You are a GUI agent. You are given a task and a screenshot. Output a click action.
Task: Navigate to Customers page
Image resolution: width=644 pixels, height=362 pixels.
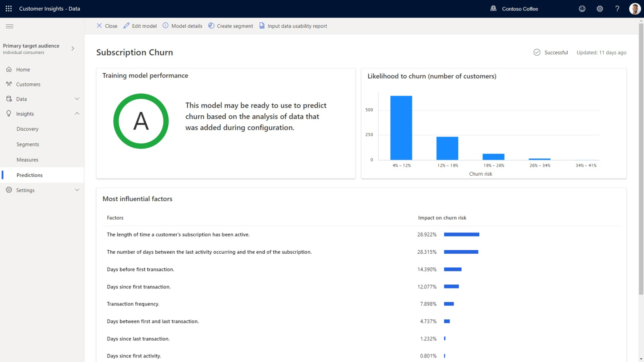click(x=28, y=84)
